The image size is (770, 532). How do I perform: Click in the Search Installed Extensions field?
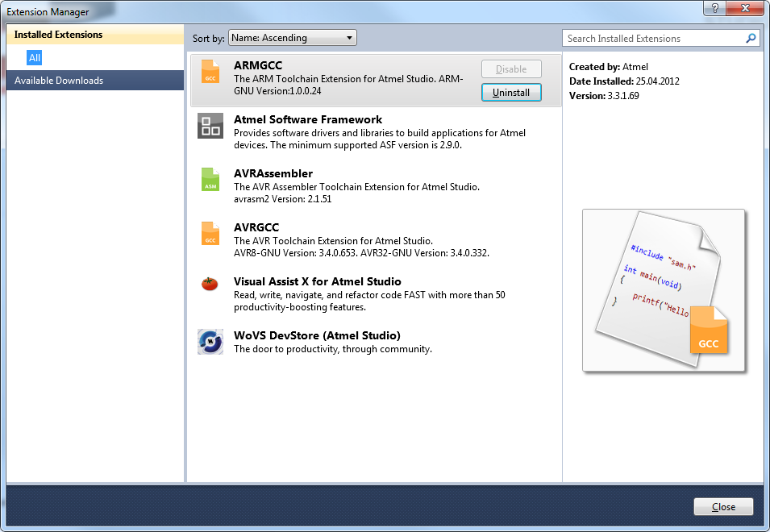pyautogui.click(x=651, y=38)
